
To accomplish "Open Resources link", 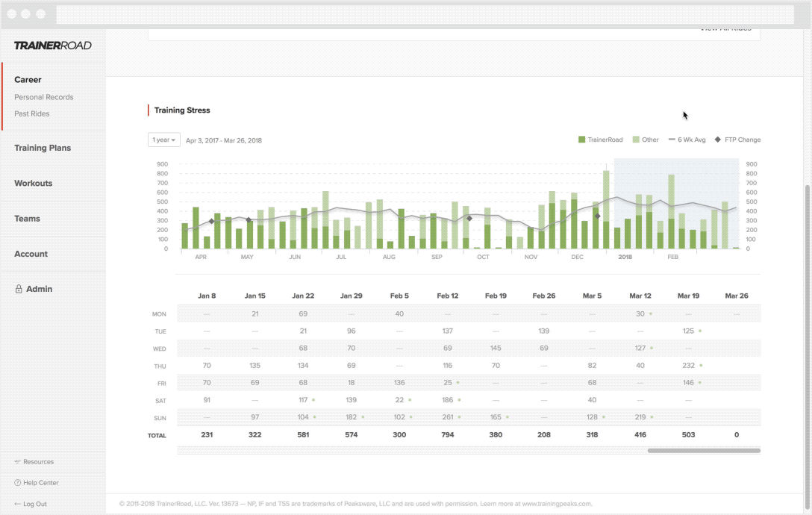I will click(x=38, y=462).
